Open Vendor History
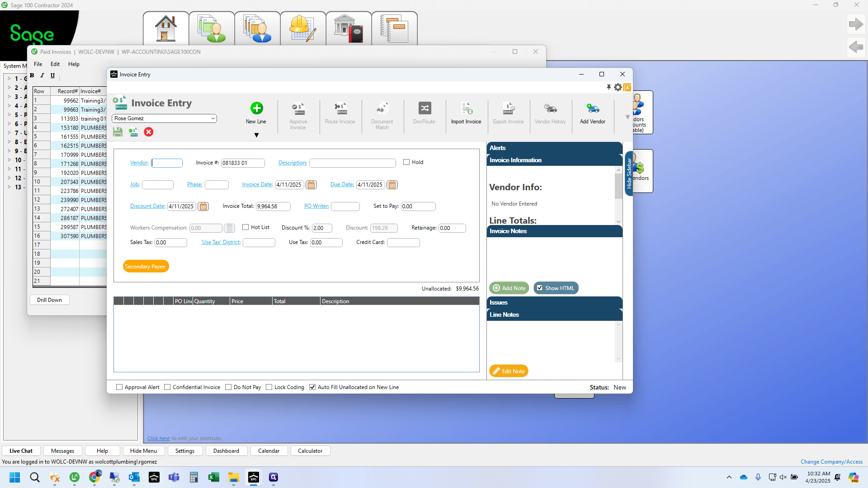This screenshot has width=868, height=488. (550, 108)
